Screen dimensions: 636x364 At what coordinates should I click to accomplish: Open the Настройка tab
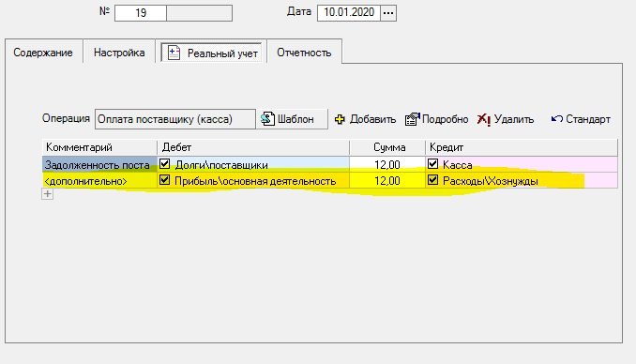(119, 53)
